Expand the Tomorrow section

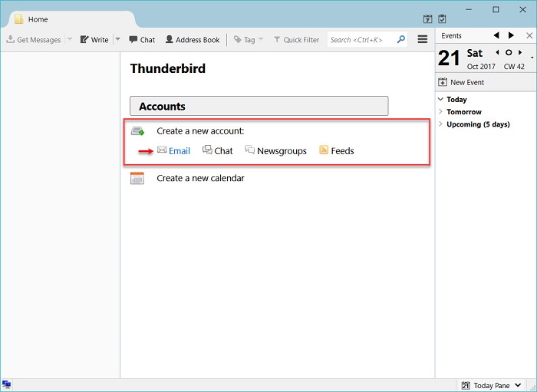click(x=441, y=111)
